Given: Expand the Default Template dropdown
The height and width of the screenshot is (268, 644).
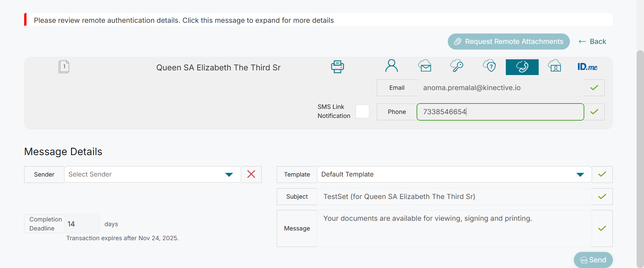Looking at the screenshot, I should point(454,175).
